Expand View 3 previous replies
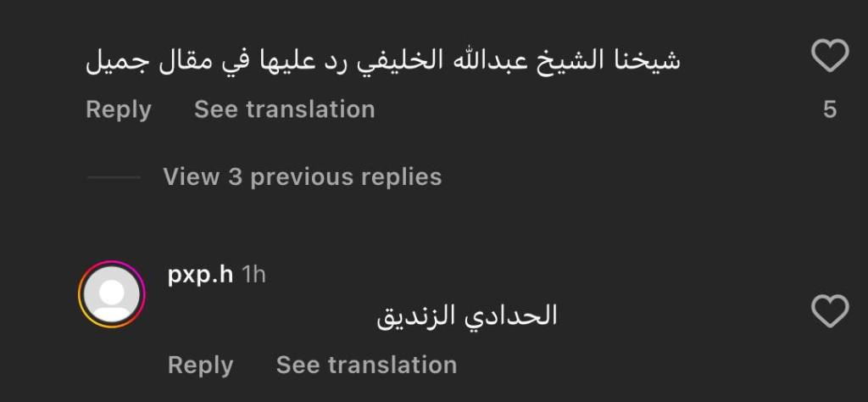This screenshot has height=402, width=868. point(302,176)
